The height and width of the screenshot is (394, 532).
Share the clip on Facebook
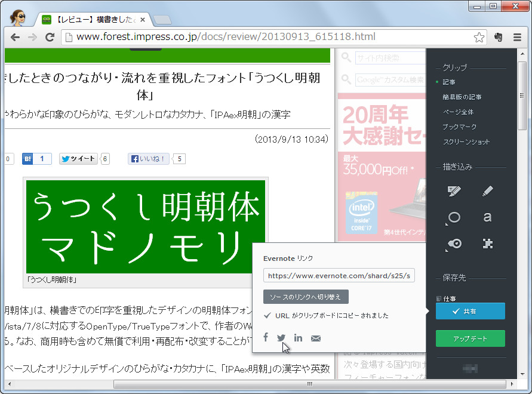(265, 338)
